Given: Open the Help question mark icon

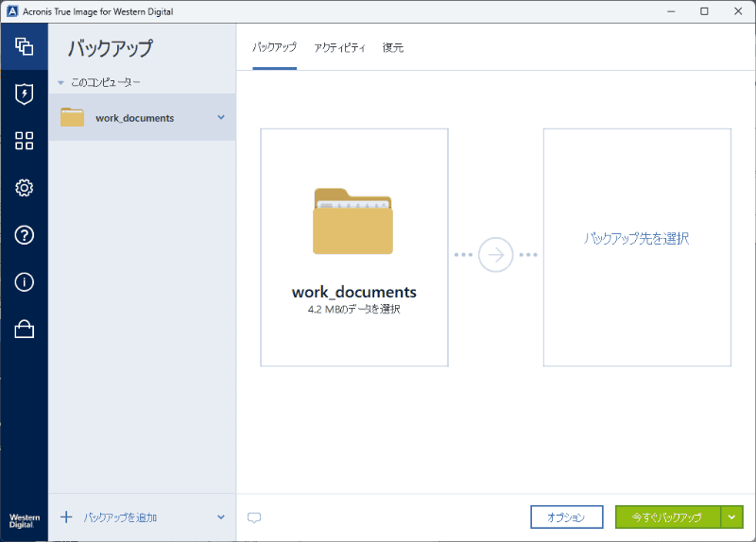Looking at the screenshot, I should click(25, 234).
